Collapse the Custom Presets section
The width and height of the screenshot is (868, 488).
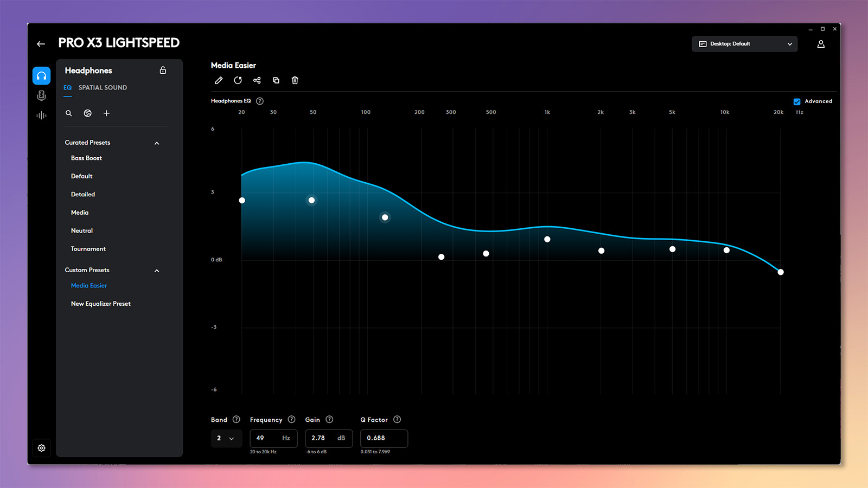point(157,271)
